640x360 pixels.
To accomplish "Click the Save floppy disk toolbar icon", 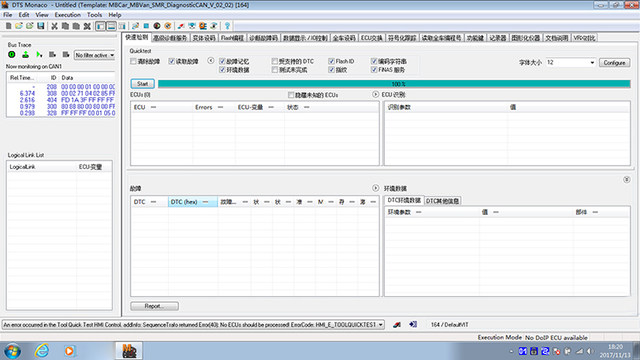I will tap(40, 26).
